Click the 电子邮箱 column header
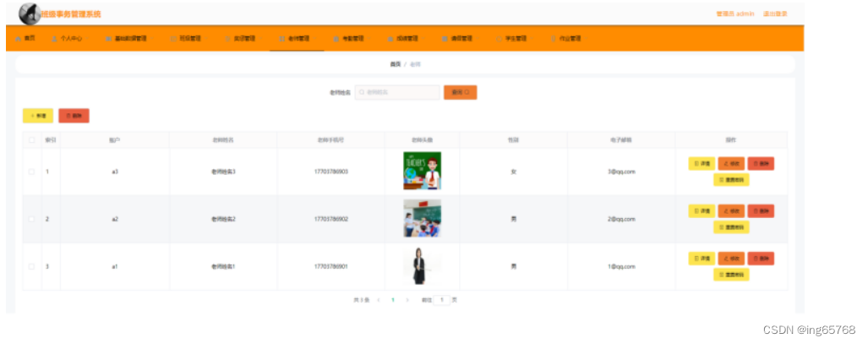868x344 pixels. 621,140
